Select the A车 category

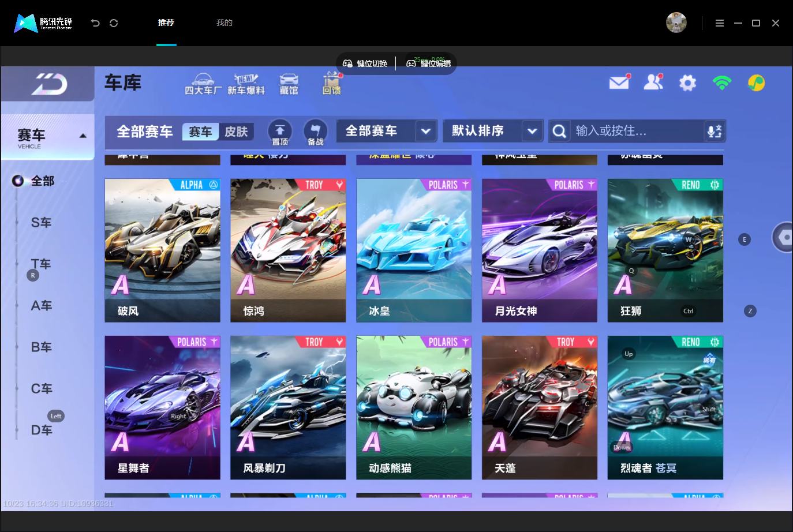[42, 306]
